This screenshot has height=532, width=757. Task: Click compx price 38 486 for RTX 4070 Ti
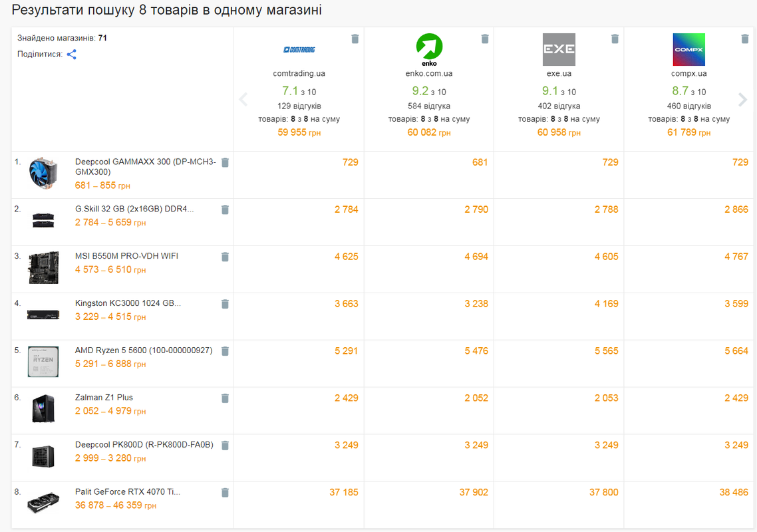[x=734, y=492]
